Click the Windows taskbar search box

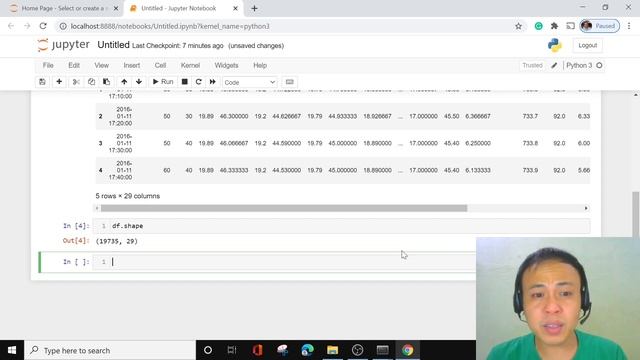point(110,350)
